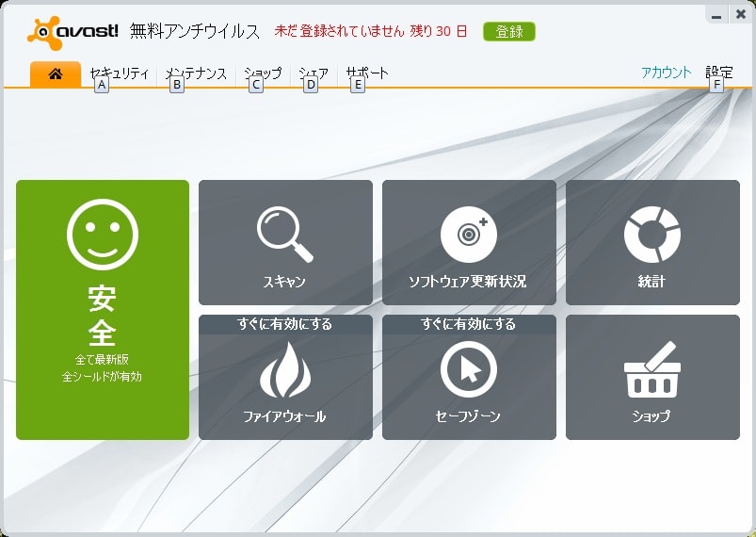Click the セーフゾーン label
The width and height of the screenshot is (756, 537).
[468, 416]
